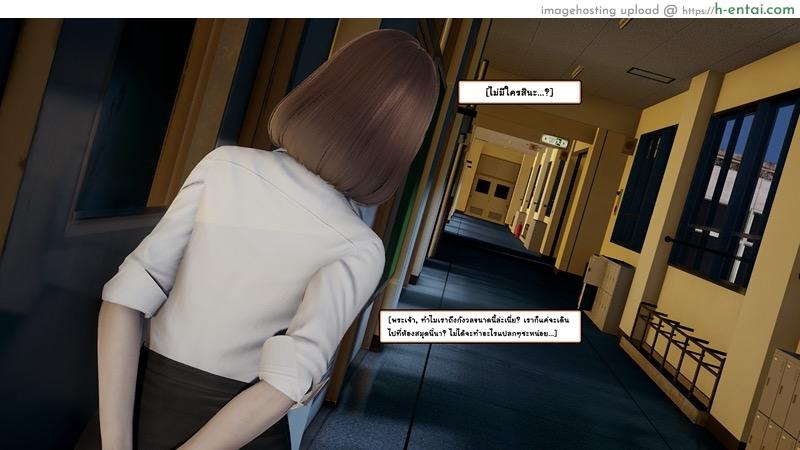Viewport: 800px width, 450px height.
Task: Click the green exit sign in the hallway
Action: (553, 141)
